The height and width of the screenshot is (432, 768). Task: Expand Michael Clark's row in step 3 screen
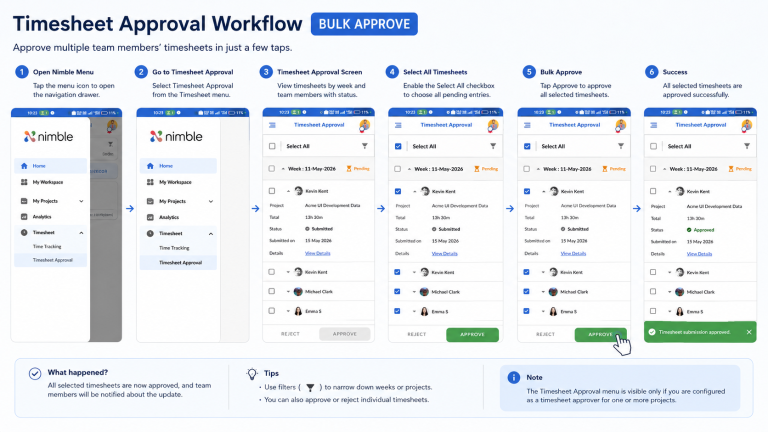click(288, 291)
